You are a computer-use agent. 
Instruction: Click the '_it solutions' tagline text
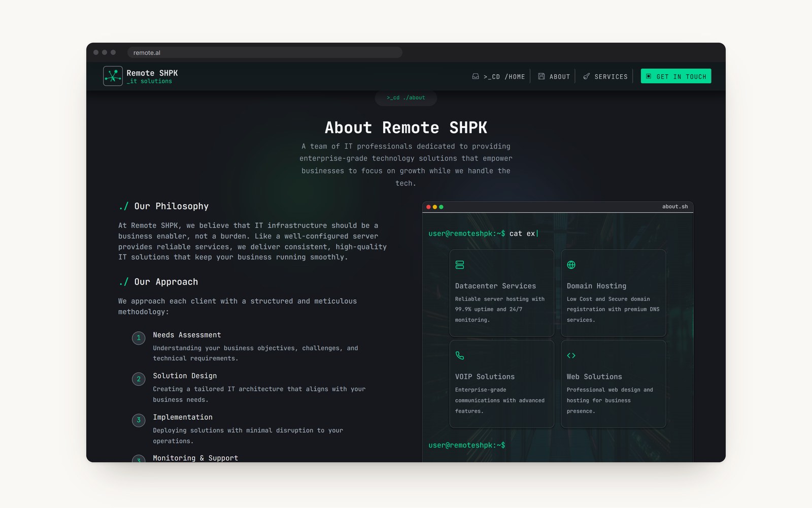149,81
